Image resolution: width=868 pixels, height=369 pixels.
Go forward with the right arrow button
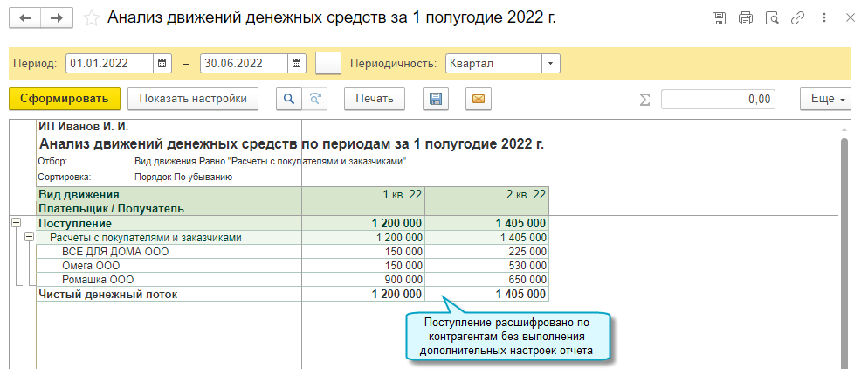pyautogui.click(x=57, y=18)
